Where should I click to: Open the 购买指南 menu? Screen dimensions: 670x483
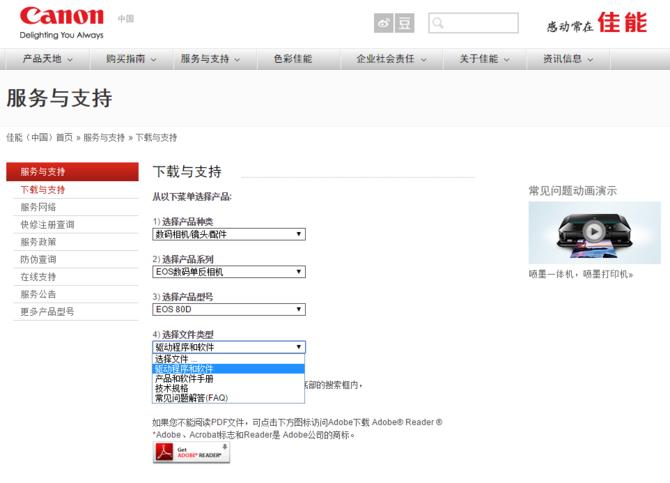[131, 59]
